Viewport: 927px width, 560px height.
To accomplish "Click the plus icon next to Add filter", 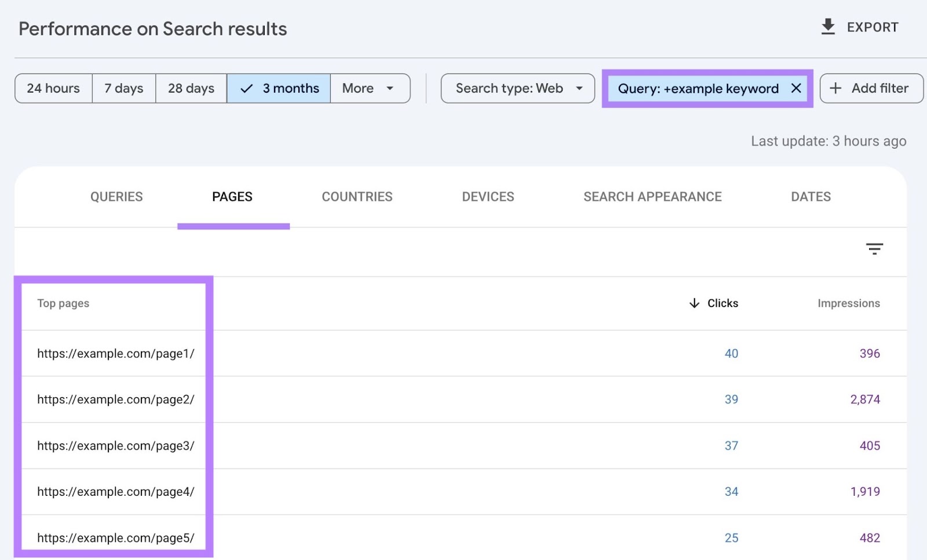I will [x=836, y=88].
